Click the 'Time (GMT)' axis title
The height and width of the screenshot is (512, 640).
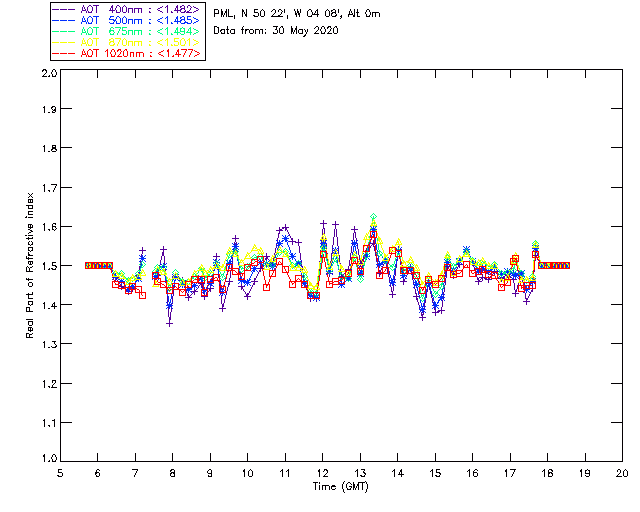point(340,487)
